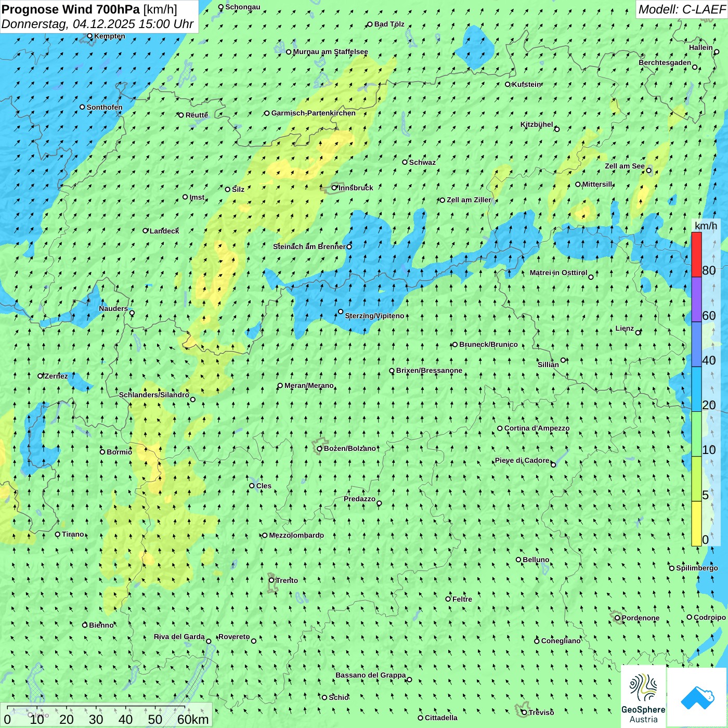
Task: Click the Treviso city marker
Action: click(x=524, y=712)
